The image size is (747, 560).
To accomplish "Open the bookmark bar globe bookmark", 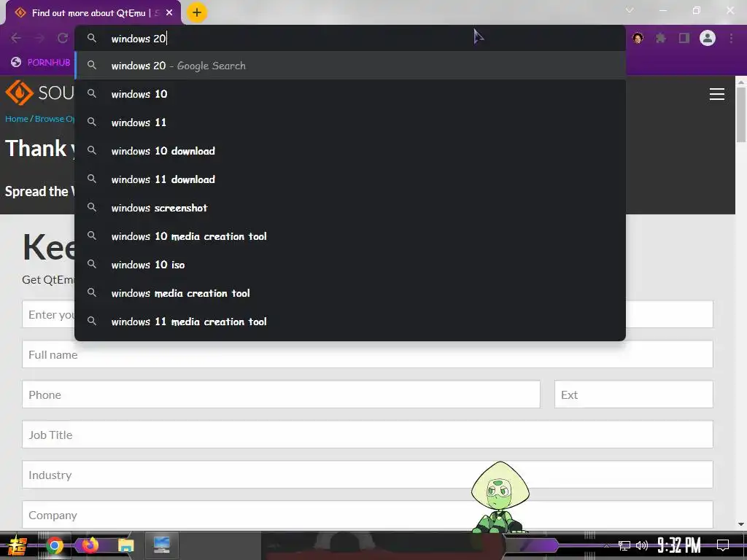I will (41, 63).
